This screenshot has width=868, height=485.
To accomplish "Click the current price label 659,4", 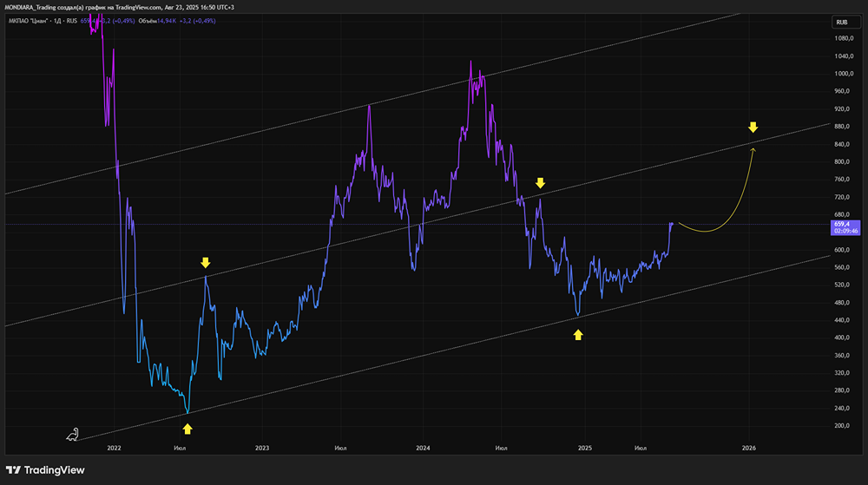I will click(842, 224).
